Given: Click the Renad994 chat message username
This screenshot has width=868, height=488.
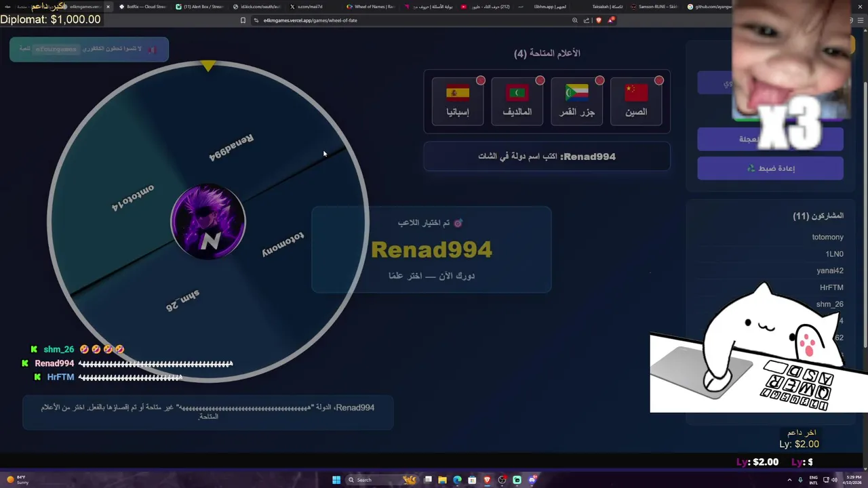Looking at the screenshot, I should pyautogui.click(x=54, y=363).
